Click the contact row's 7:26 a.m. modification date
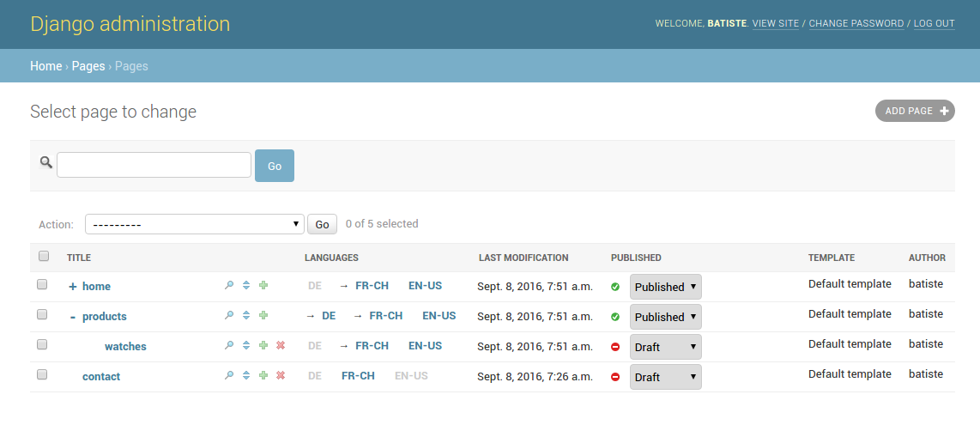Image resolution: width=980 pixels, height=443 pixels. point(535,377)
